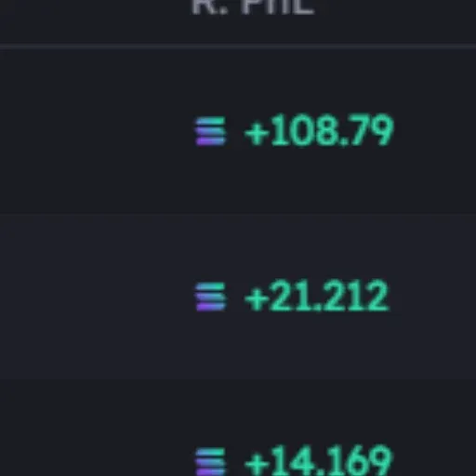Click the purple bottom bar of the second Solana icon
Image resolution: width=476 pixels, height=476 pixels.
[x=211, y=307]
